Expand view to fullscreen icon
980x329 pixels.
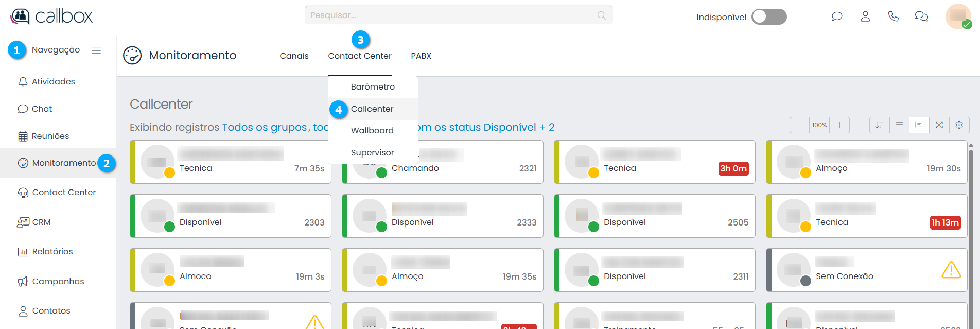pos(939,125)
